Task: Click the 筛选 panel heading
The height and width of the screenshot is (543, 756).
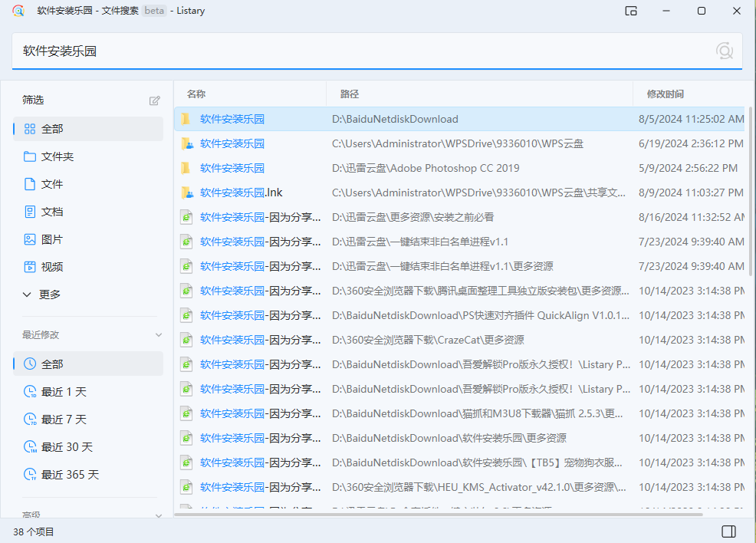Action: (x=33, y=100)
